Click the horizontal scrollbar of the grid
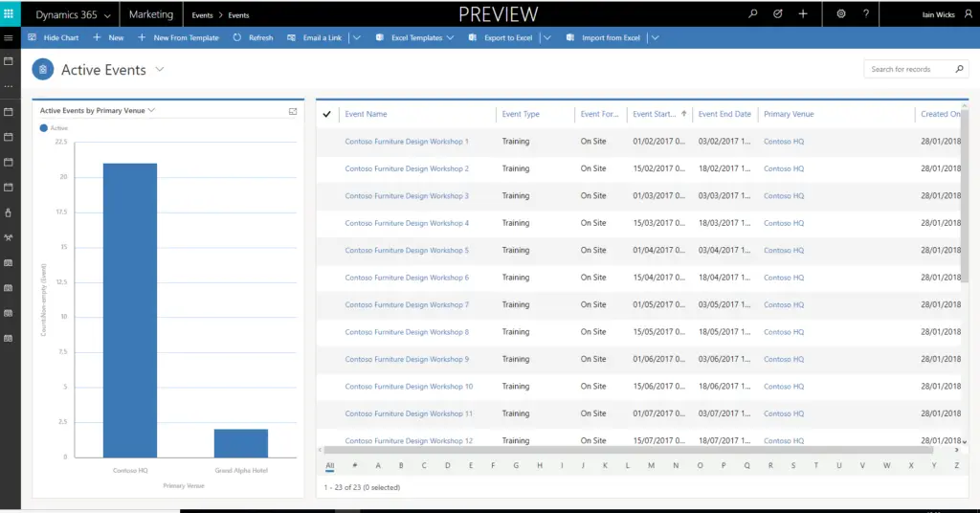980x513 pixels. 628,449
